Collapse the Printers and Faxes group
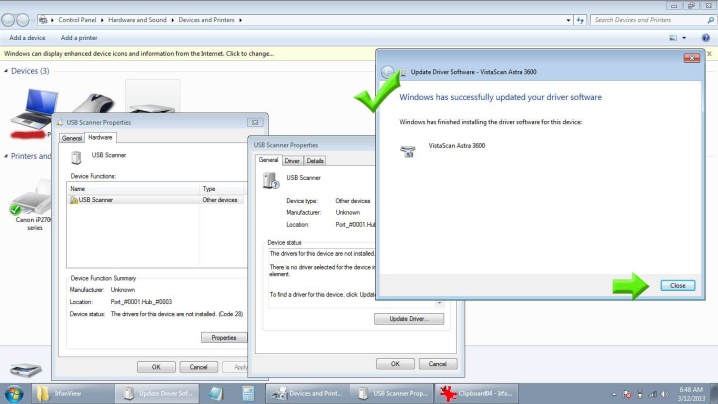This screenshot has height=404, width=718. (x=6, y=156)
